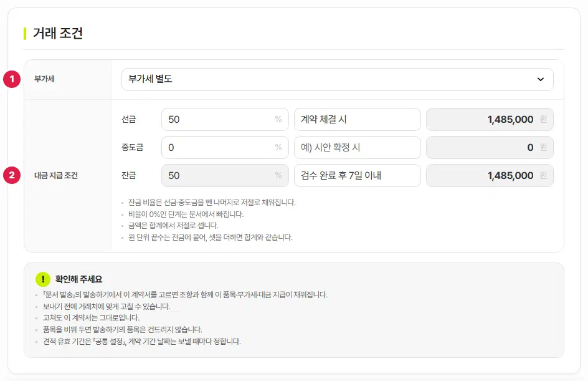This screenshot has height=381, width=588.
Task: Edit the 계약 체결 시 timing field
Action: tap(358, 119)
